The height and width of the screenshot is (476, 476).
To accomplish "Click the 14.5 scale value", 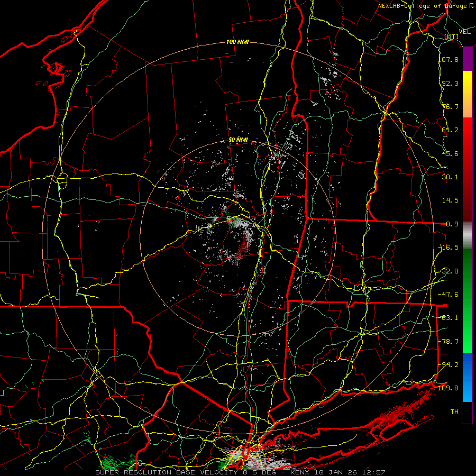I will [x=450, y=200].
